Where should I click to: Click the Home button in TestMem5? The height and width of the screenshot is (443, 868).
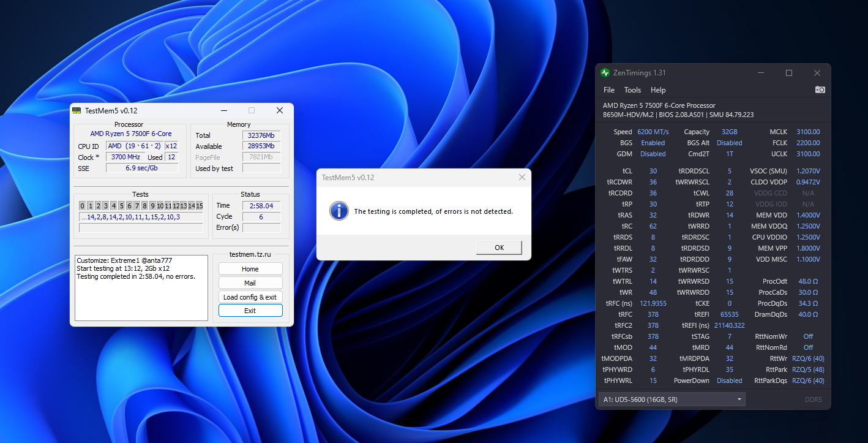250,269
